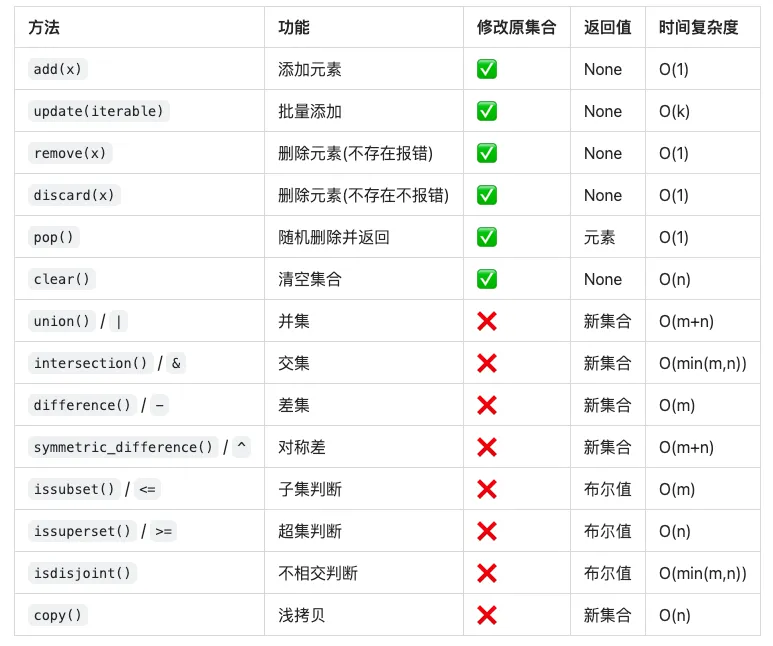Click the red cross in the issubset() row
The width and height of the screenshot is (773, 646).
pos(487,489)
